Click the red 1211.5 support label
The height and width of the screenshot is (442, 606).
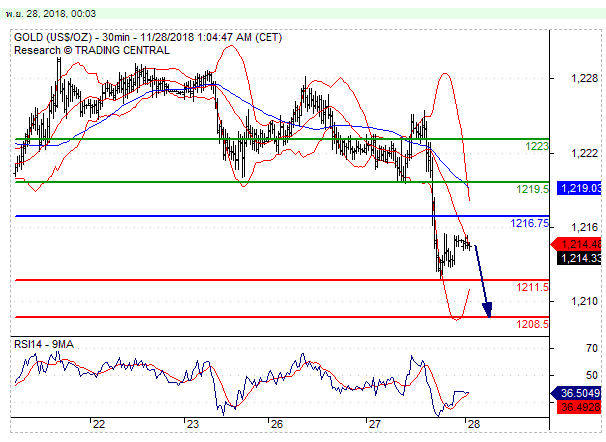pos(533,287)
